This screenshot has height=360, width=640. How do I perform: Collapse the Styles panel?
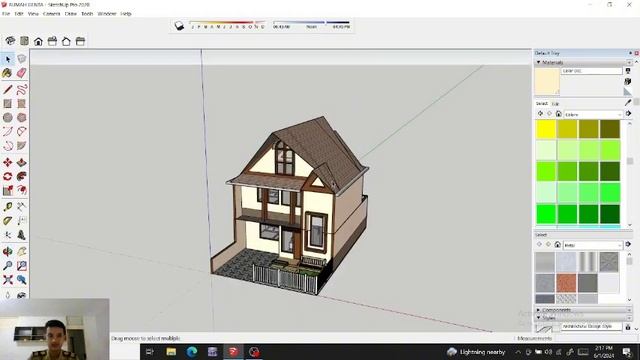[x=538, y=318]
